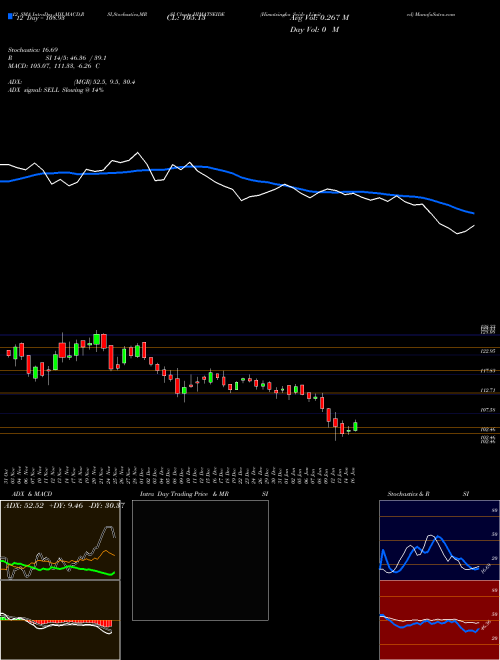The image size is (500, 660).
Task: Click the 122.95 price axis label
Action: (x=488, y=351)
